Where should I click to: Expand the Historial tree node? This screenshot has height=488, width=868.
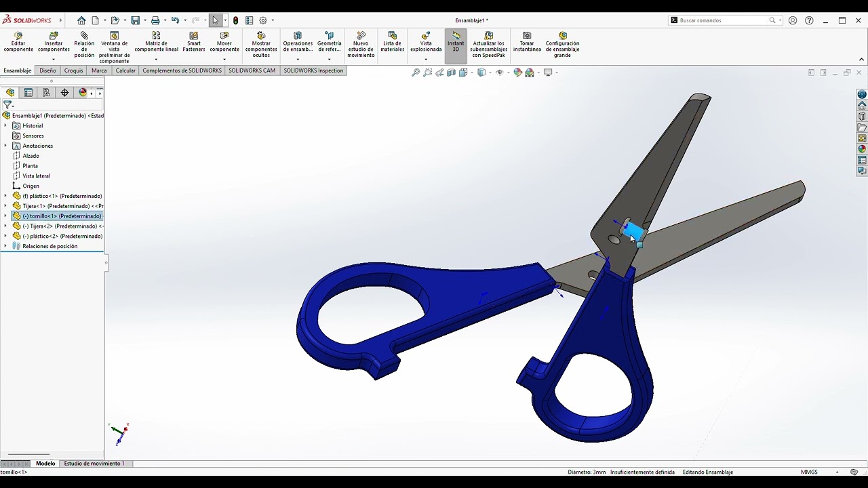pyautogui.click(x=5, y=125)
